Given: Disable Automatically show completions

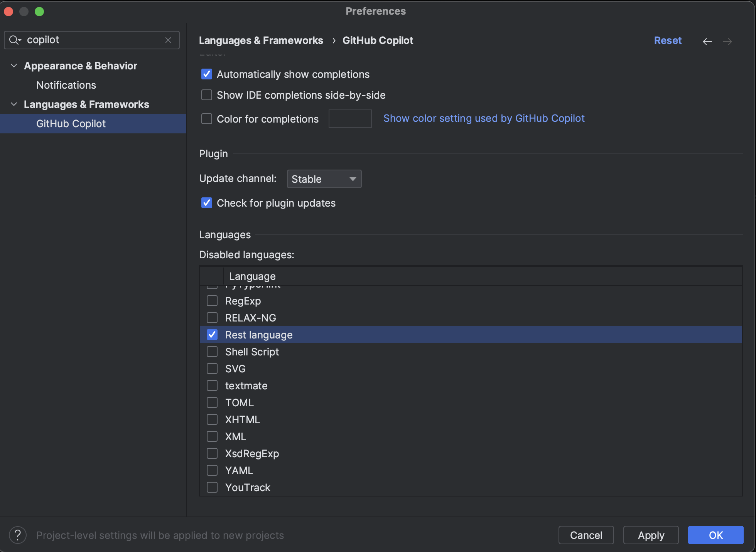Looking at the screenshot, I should tap(206, 74).
